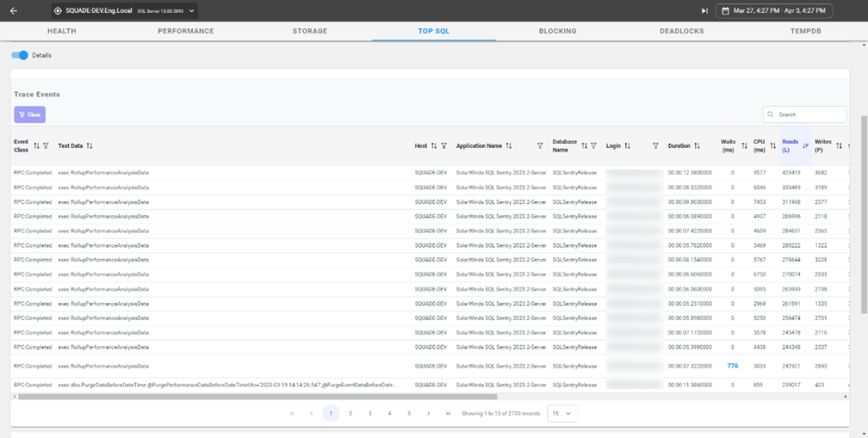Click the Showing 1 to 15 of 2720 records text
The height and width of the screenshot is (438, 868).
click(501, 413)
